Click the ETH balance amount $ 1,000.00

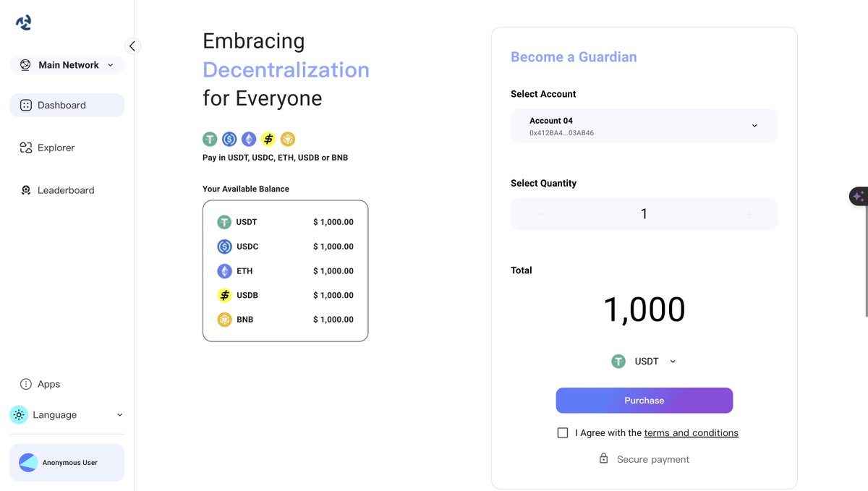pos(333,271)
